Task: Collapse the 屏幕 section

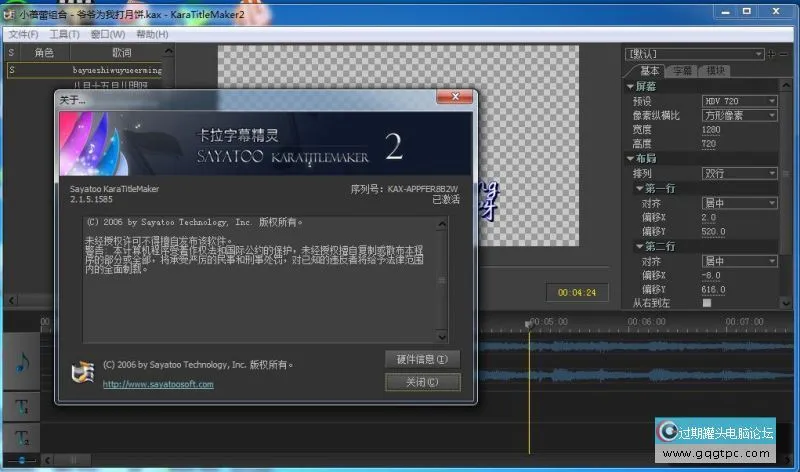Action: click(630, 87)
